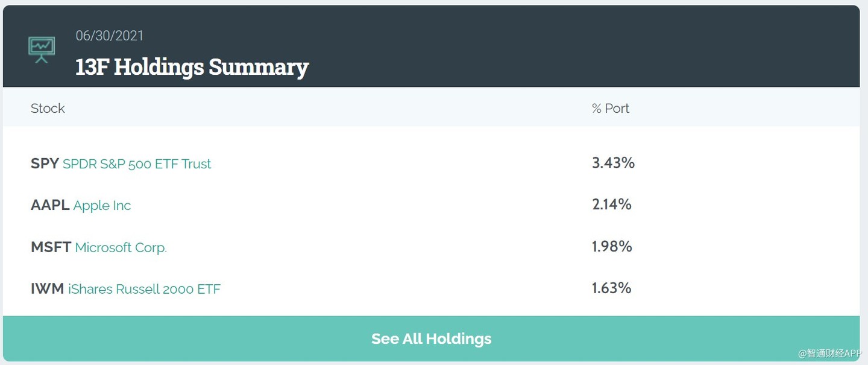
Task: Open the SPDR S&P 500 ETF Trust link
Action: 137,164
